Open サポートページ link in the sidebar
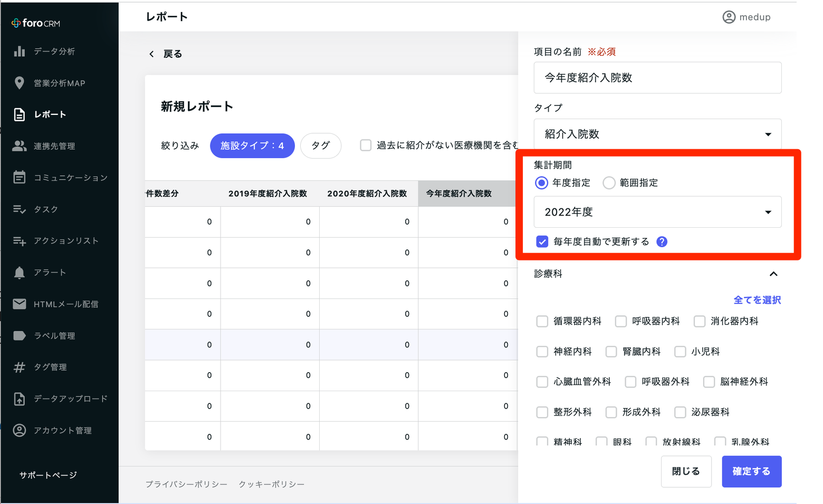The height and width of the screenshot is (504, 823). [48, 475]
